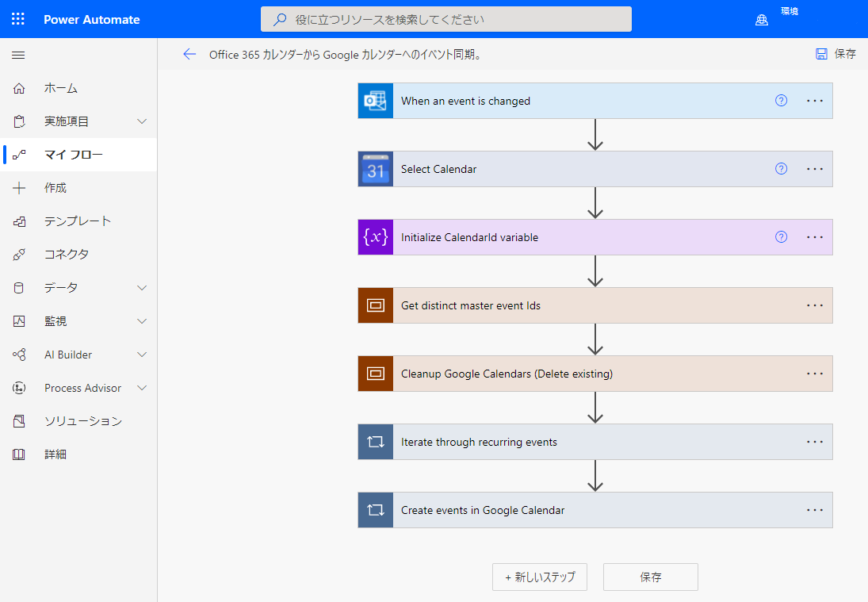Expand the Get distinct master event Ids scope

pos(595,305)
